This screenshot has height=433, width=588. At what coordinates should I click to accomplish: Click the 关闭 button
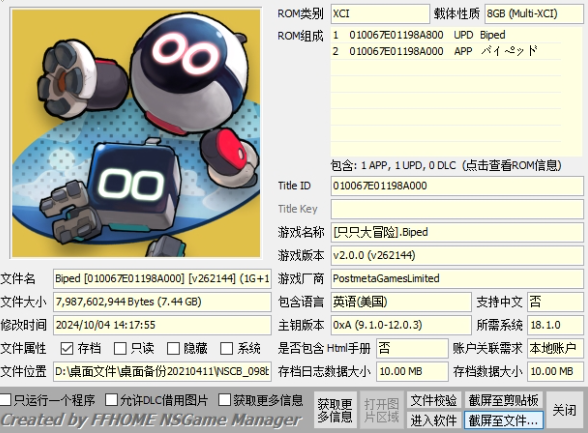click(x=564, y=410)
